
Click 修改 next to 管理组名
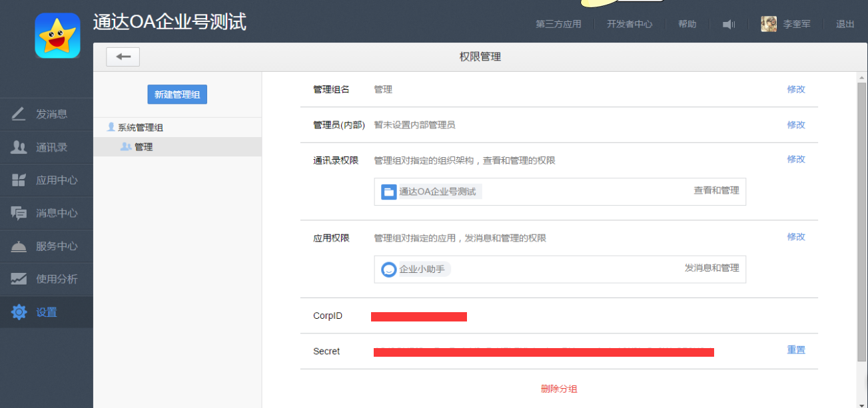[x=796, y=89]
